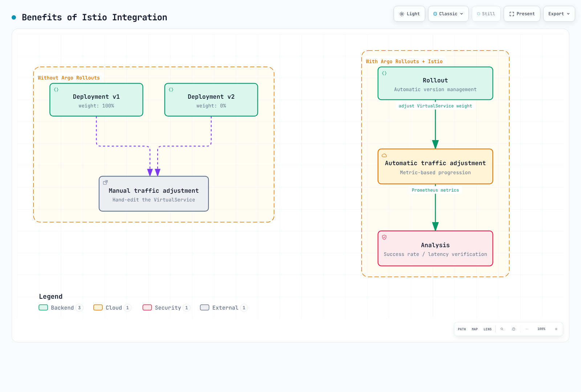Toggle External legend filter
This screenshot has width=581, height=392.
224,308
